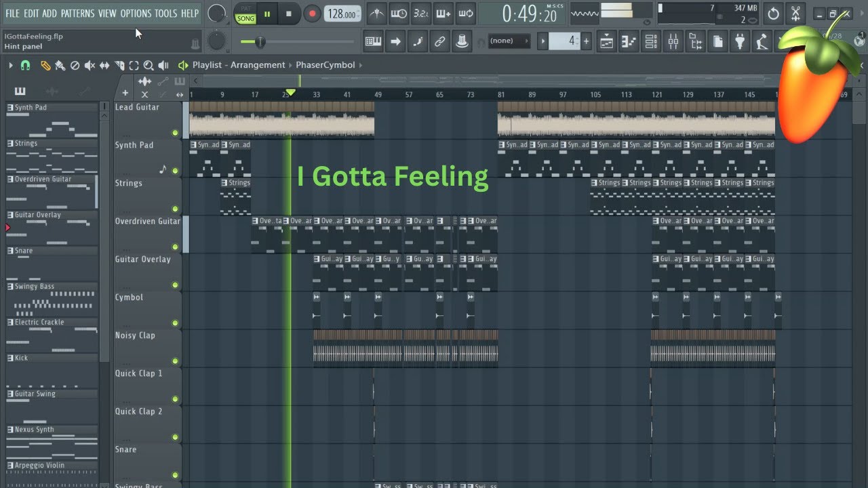Screen dimensions: 868x488
Task: Select the Mute tool with crossed speaker
Action: (x=90, y=66)
